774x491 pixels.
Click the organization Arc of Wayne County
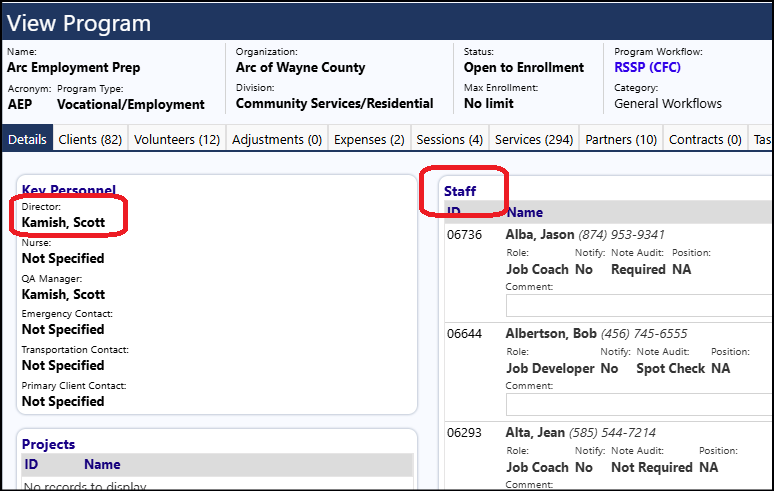point(301,67)
